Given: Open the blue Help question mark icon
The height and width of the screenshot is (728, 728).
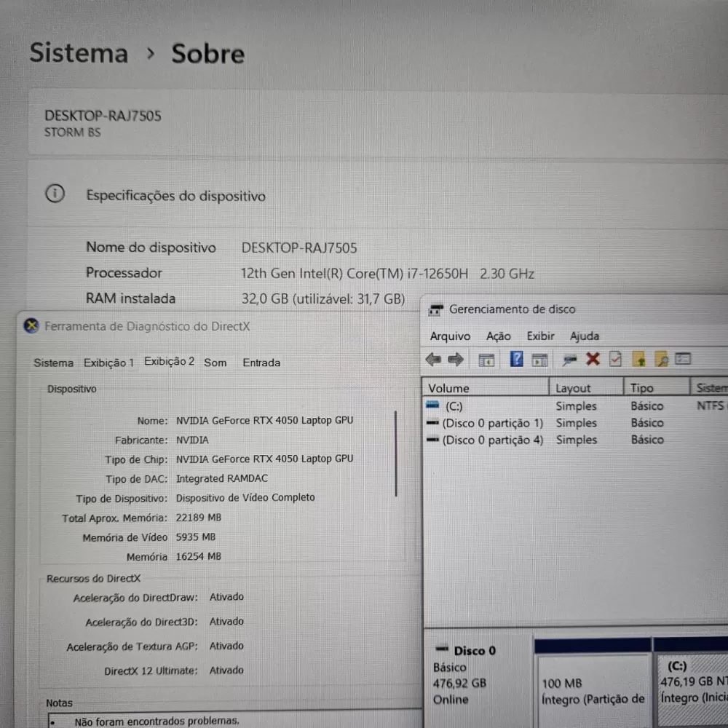Looking at the screenshot, I should pos(516,359).
